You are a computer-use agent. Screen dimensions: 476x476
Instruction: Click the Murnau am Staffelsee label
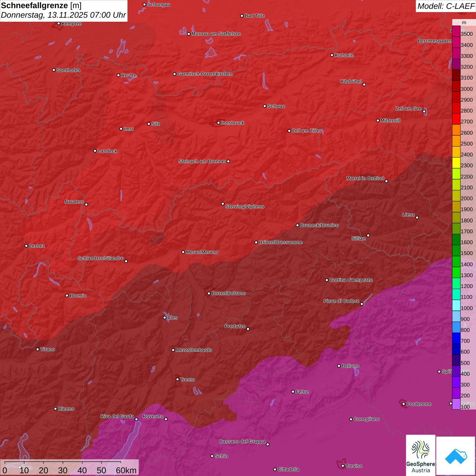216,34
